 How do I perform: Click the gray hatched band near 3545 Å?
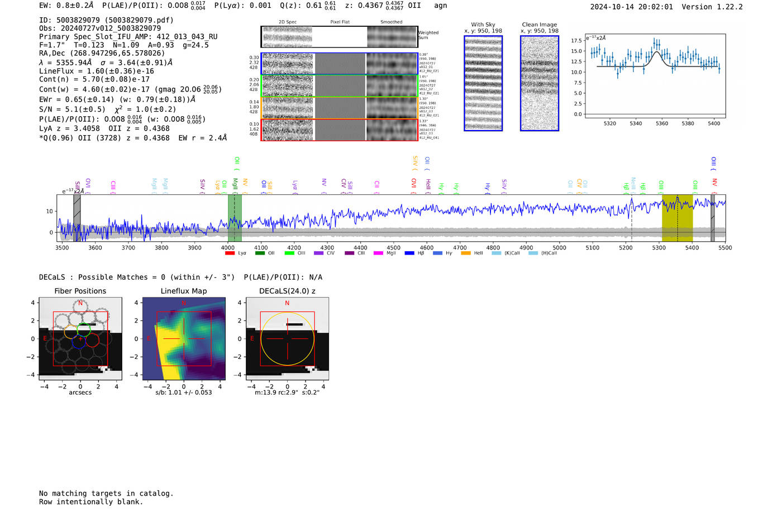(77, 218)
